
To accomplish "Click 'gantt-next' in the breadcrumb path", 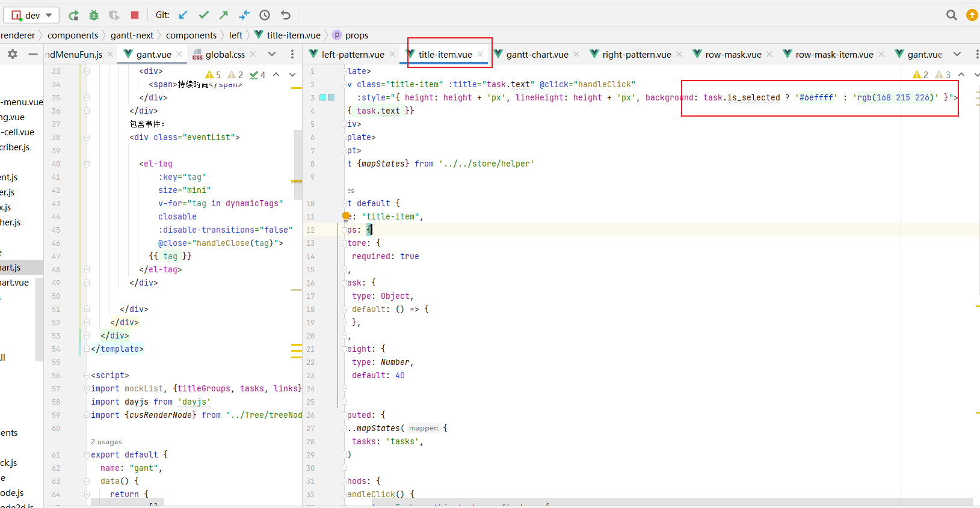I will click(x=132, y=35).
